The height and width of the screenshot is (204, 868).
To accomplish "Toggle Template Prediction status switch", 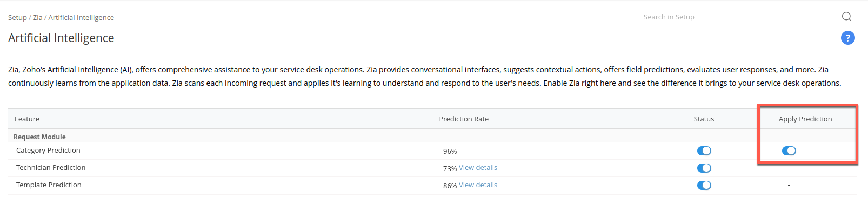I will [704, 185].
